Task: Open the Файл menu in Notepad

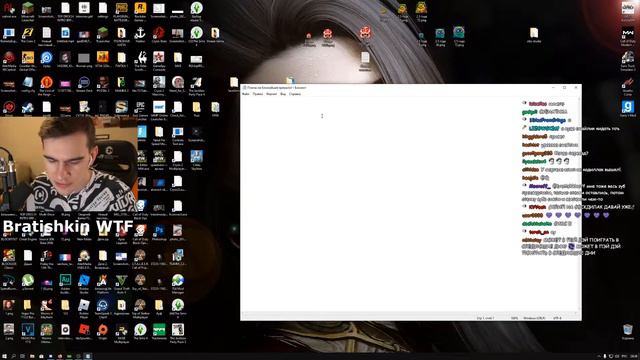Action: [246, 94]
